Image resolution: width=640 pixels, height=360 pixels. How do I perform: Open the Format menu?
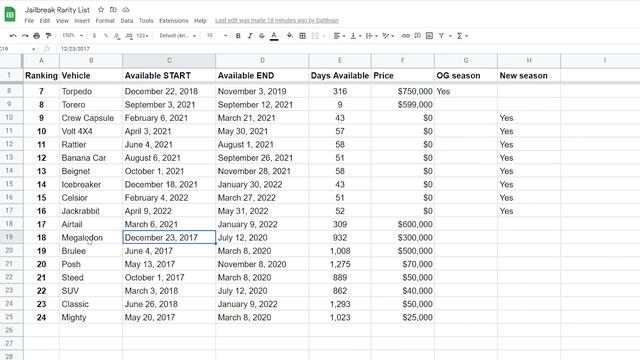coord(105,21)
